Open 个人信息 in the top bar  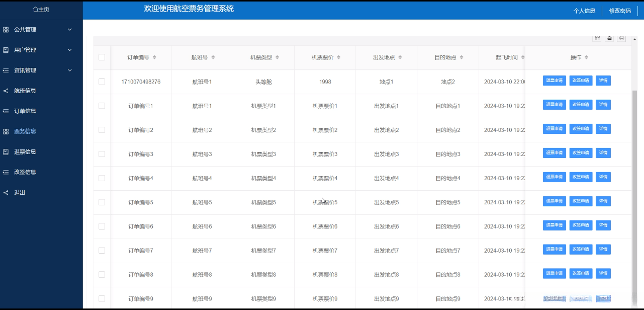[x=584, y=11]
